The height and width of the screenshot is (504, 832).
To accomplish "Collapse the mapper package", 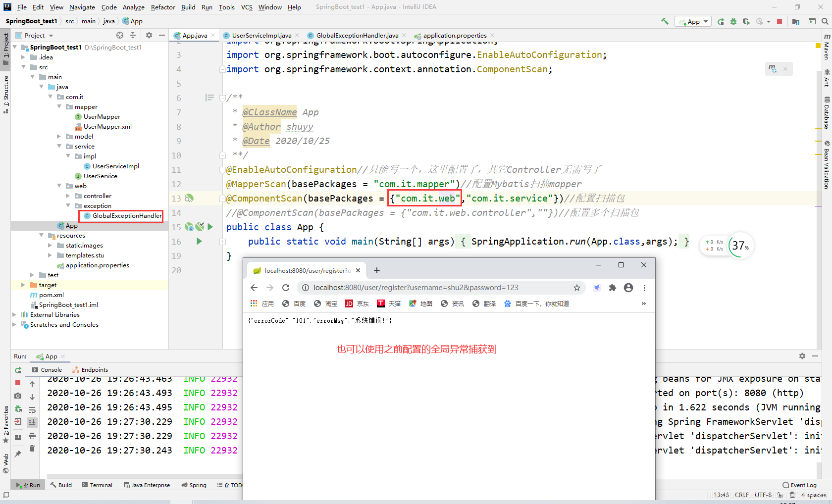I will [59, 106].
